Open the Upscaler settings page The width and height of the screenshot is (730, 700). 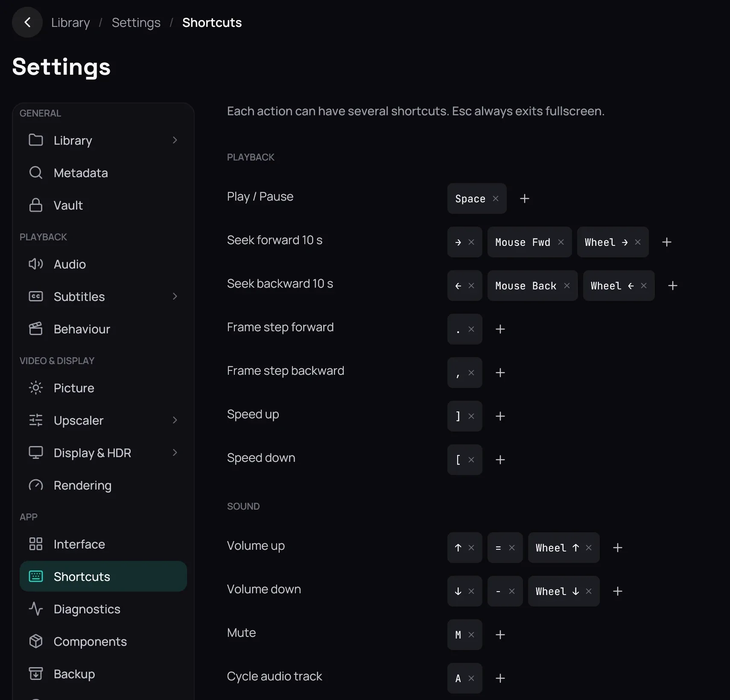pos(103,420)
